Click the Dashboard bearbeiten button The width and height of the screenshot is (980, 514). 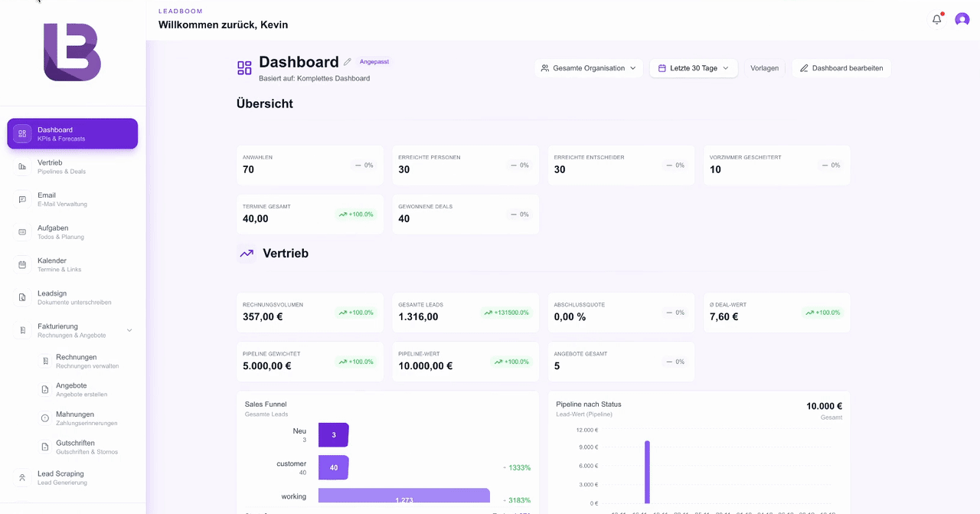pos(841,67)
